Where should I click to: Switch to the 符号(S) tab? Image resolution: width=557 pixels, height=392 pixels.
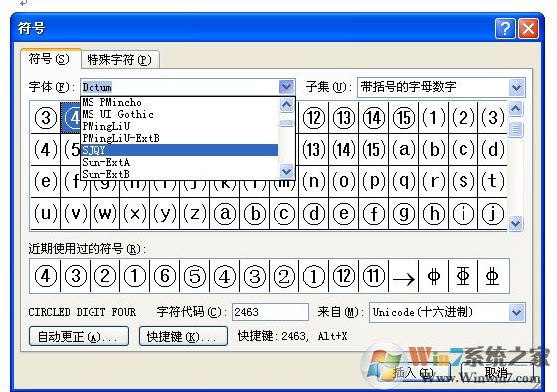pyautogui.click(x=50, y=59)
